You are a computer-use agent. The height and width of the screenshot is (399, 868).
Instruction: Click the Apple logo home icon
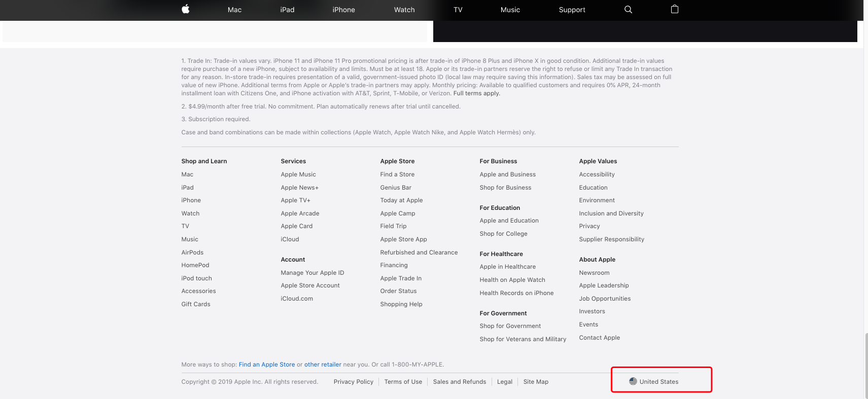pyautogui.click(x=186, y=9)
